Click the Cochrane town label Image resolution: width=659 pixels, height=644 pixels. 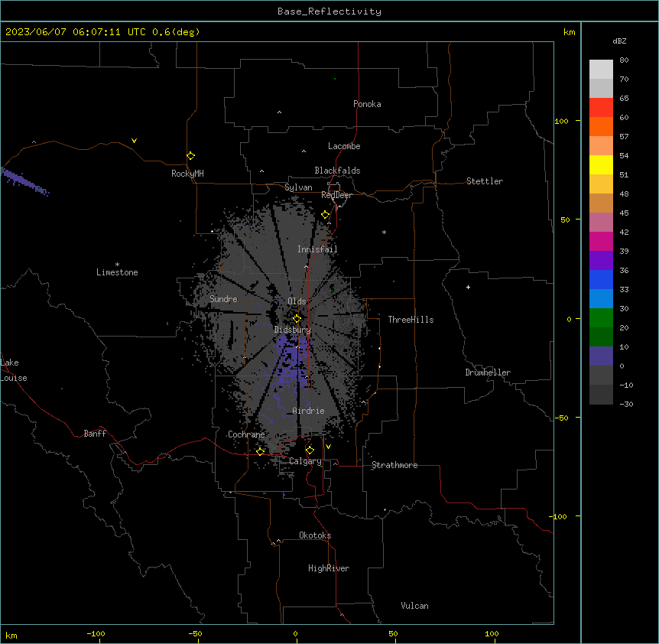[x=246, y=434]
